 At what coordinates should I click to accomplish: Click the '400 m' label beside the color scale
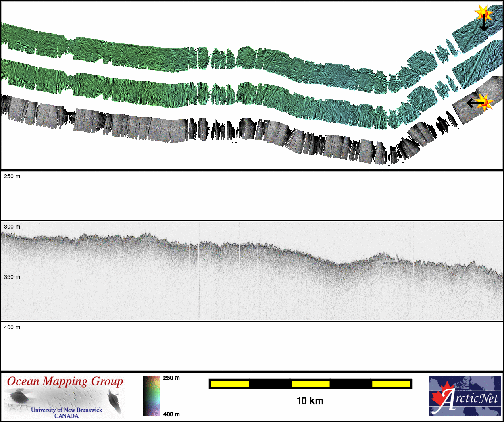coord(171,414)
